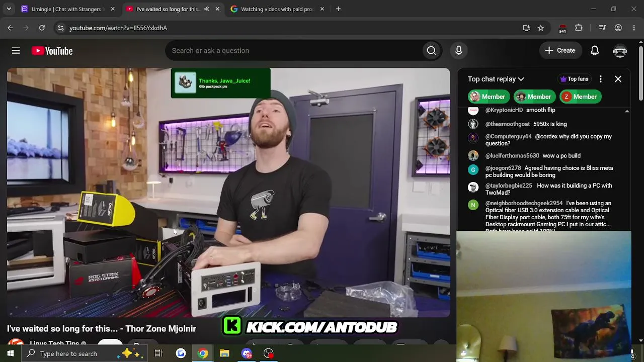Image resolution: width=644 pixels, height=362 pixels.
Task: Select the 'I've waited so long for this' tab
Action: point(168,9)
